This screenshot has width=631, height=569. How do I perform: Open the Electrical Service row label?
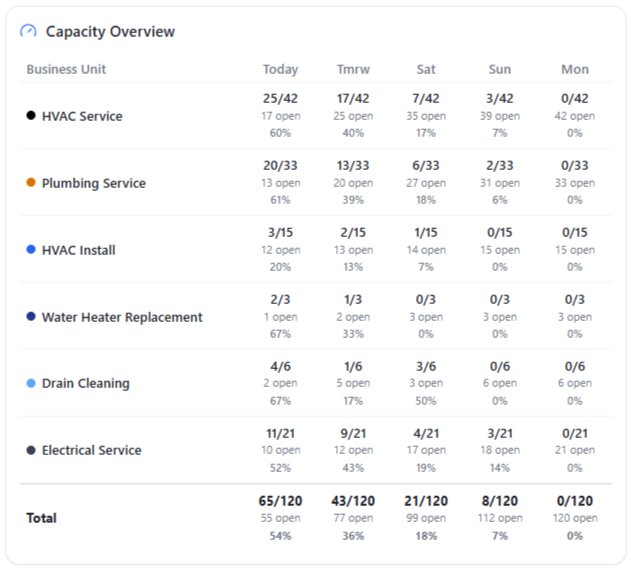click(92, 450)
